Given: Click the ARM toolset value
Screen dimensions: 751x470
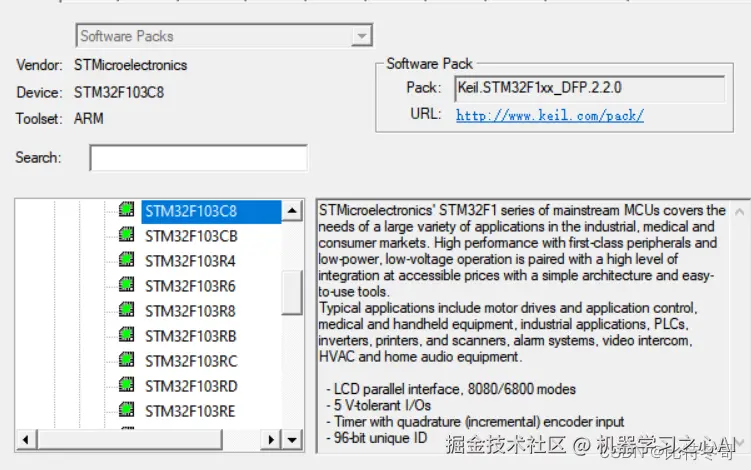Looking at the screenshot, I should coord(89,118).
